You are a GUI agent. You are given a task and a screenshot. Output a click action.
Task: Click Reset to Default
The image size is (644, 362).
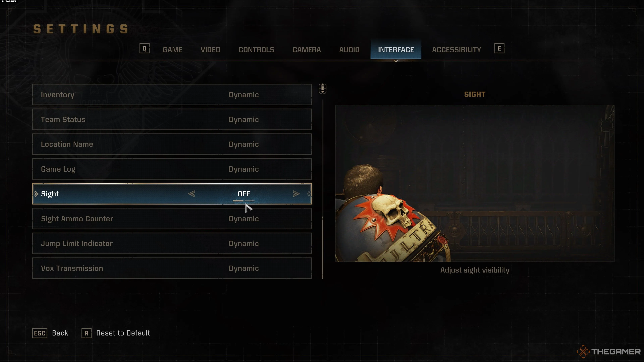pos(123,333)
